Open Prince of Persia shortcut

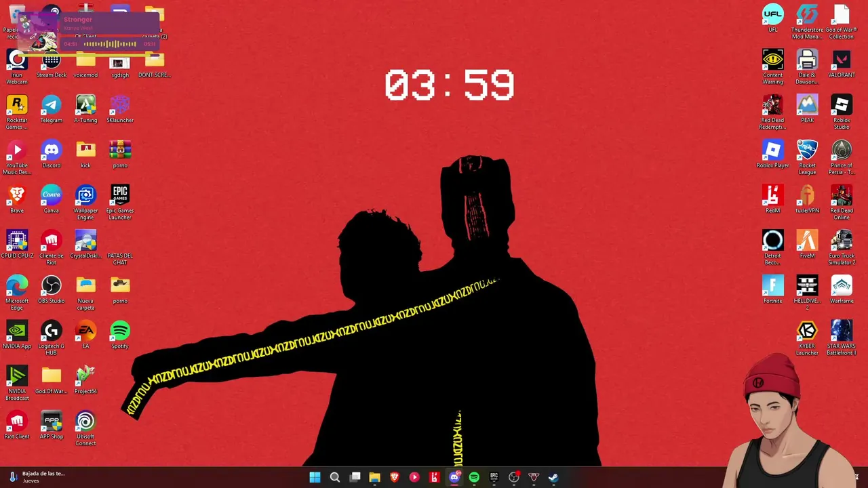(842, 158)
